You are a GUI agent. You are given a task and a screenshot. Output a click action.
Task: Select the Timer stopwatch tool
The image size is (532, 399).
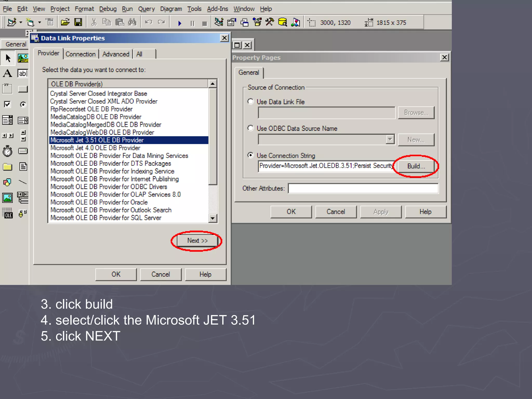pyautogui.click(x=7, y=151)
